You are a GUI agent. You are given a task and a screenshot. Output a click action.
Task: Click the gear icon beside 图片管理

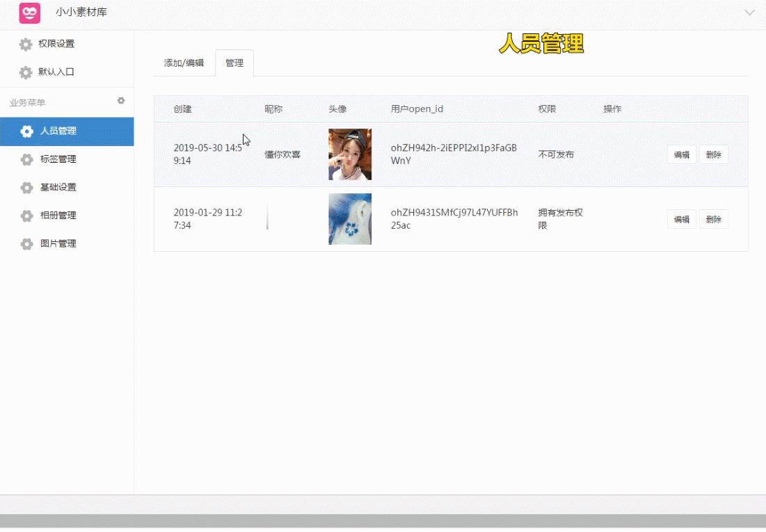pos(26,243)
